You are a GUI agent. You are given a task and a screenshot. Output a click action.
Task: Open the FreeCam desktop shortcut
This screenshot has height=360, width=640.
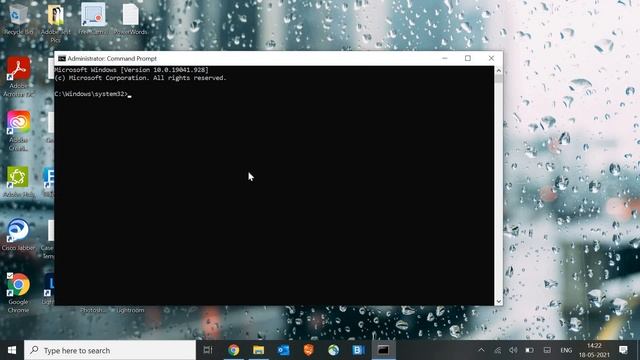pos(93,18)
